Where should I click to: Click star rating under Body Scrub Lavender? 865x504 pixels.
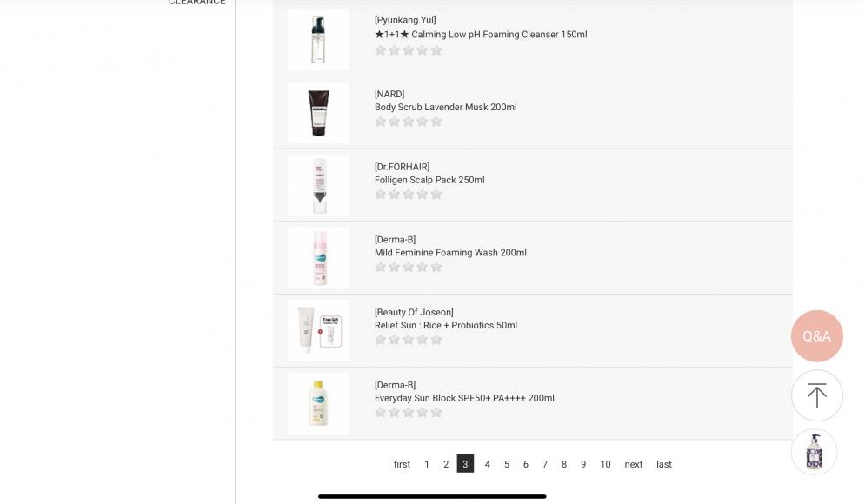point(409,122)
